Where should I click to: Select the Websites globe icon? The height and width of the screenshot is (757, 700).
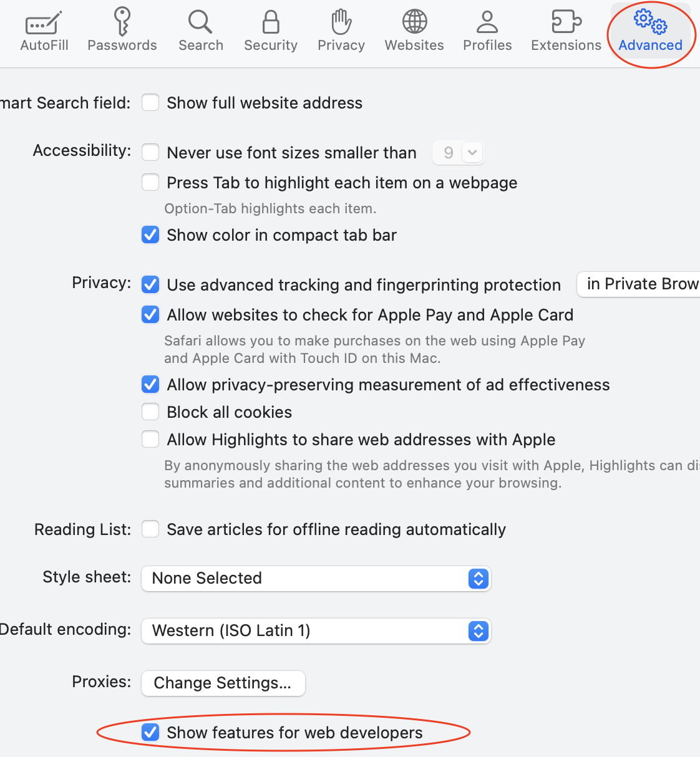click(414, 22)
